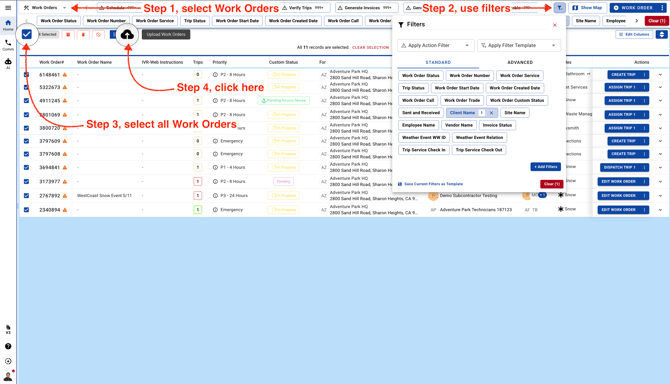The width and height of the screenshot is (670, 384).
Task: Click the red circle cancel icon in action bar
Action: [98, 35]
